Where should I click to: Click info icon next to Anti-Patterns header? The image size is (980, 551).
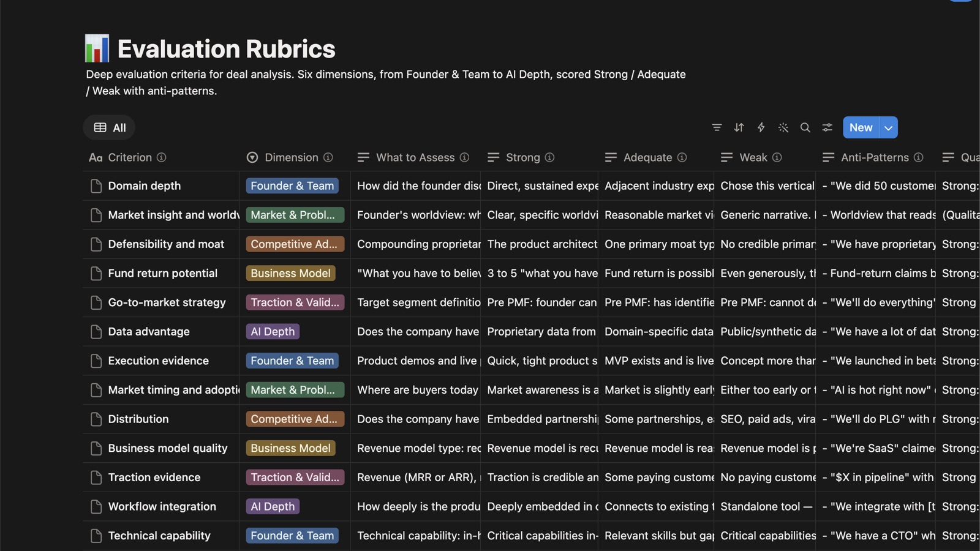918,157
